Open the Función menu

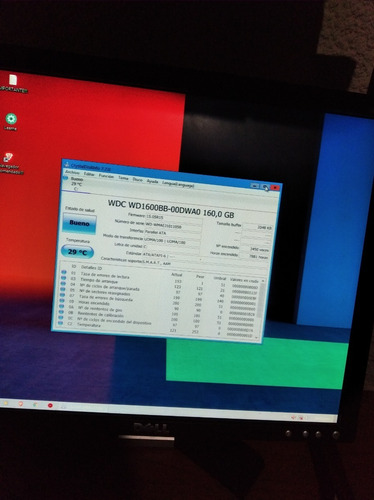point(106,176)
